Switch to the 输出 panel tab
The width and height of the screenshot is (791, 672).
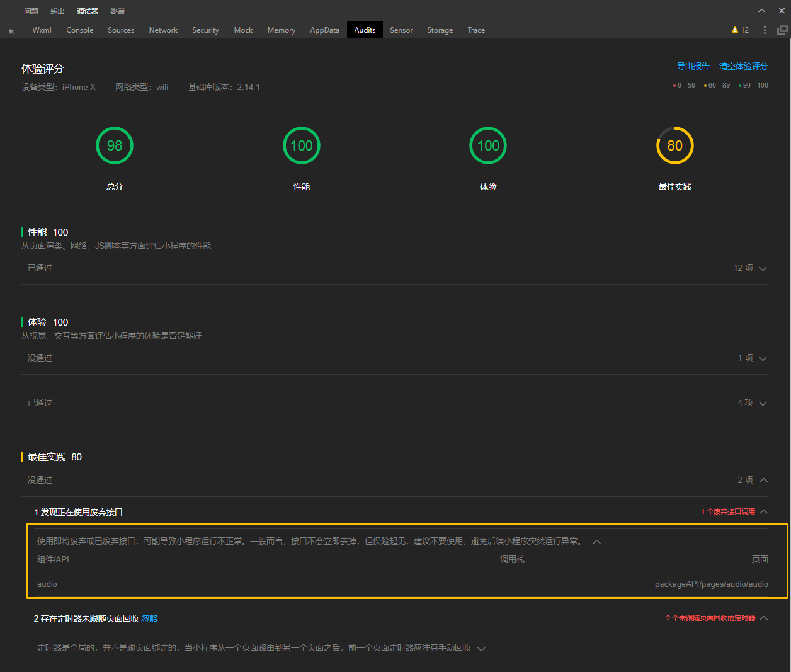[57, 11]
